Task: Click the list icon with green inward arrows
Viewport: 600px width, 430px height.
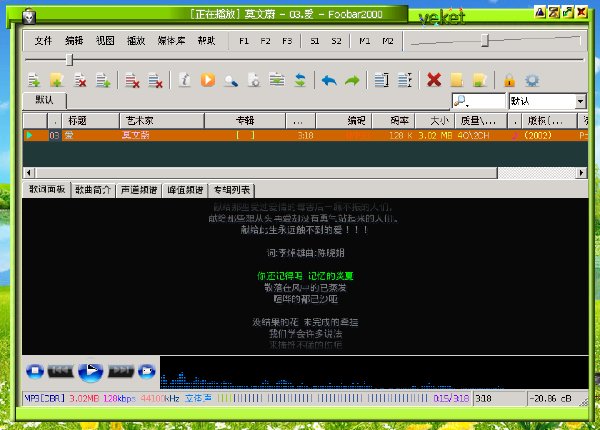Action: coord(277,80)
